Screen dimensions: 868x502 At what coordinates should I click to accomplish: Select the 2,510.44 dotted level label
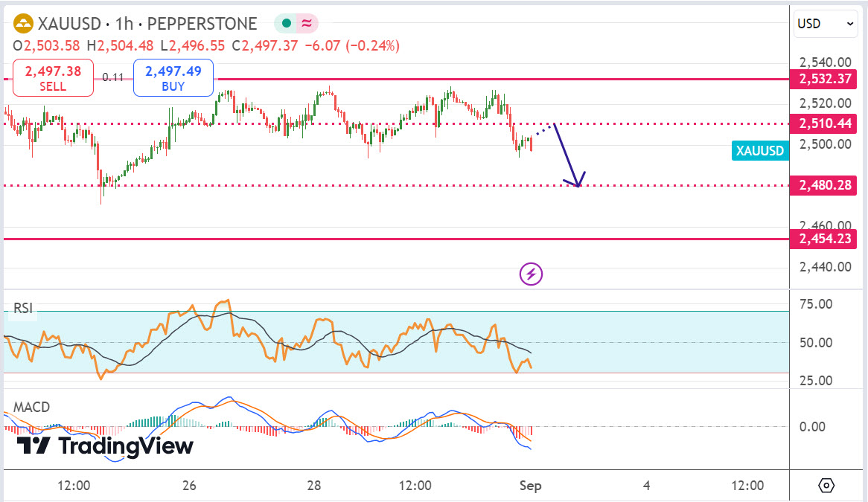[824, 123]
